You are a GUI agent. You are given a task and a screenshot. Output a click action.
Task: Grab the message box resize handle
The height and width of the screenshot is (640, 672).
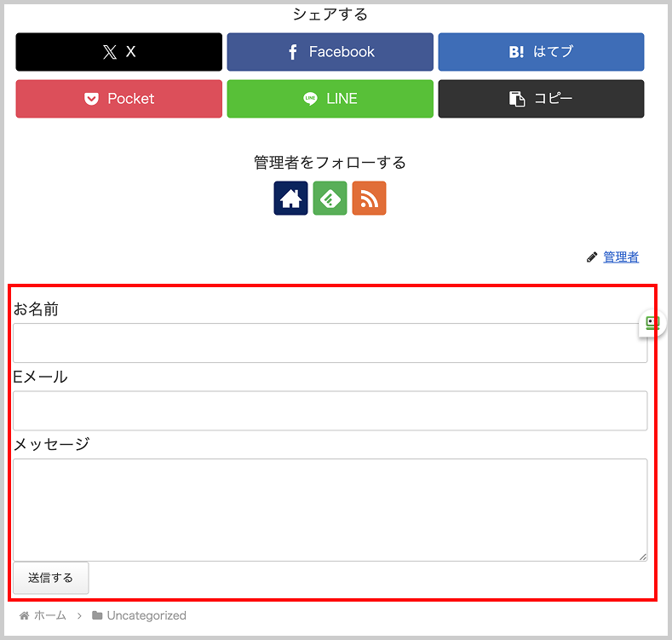coord(643,556)
